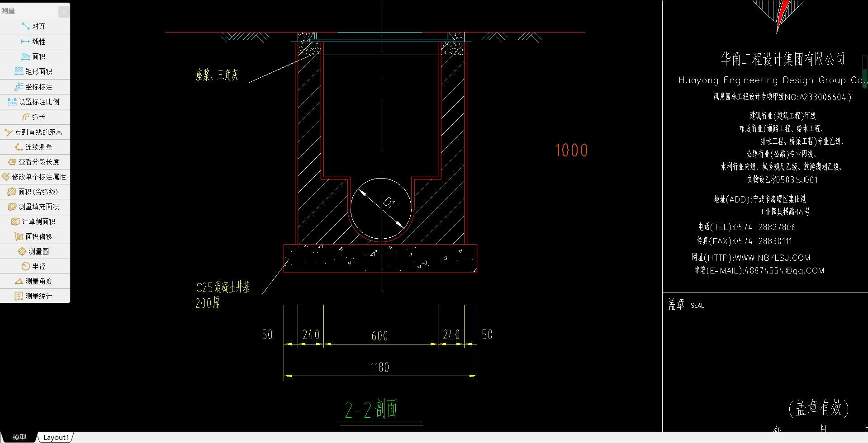Pick the 矩形面积 rectangle area tool
The width and height of the screenshot is (868, 443).
[x=35, y=71]
